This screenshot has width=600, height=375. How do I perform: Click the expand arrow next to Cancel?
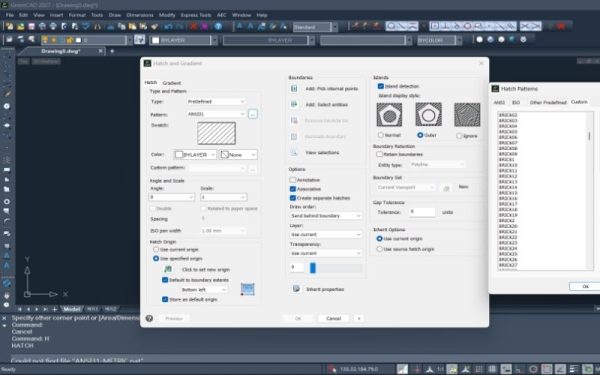pyautogui.click(x=359, y=318)
